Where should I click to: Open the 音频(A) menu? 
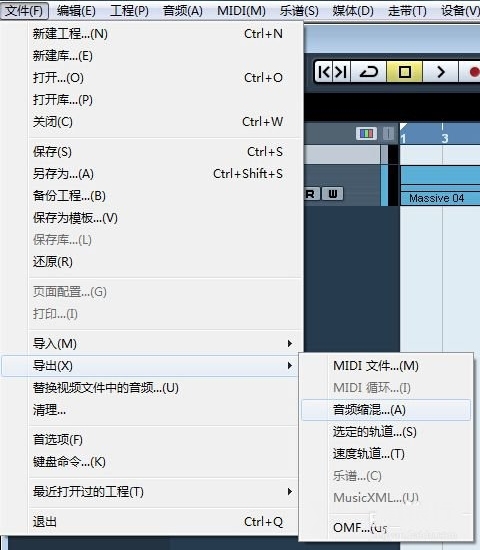click(183, 11)
